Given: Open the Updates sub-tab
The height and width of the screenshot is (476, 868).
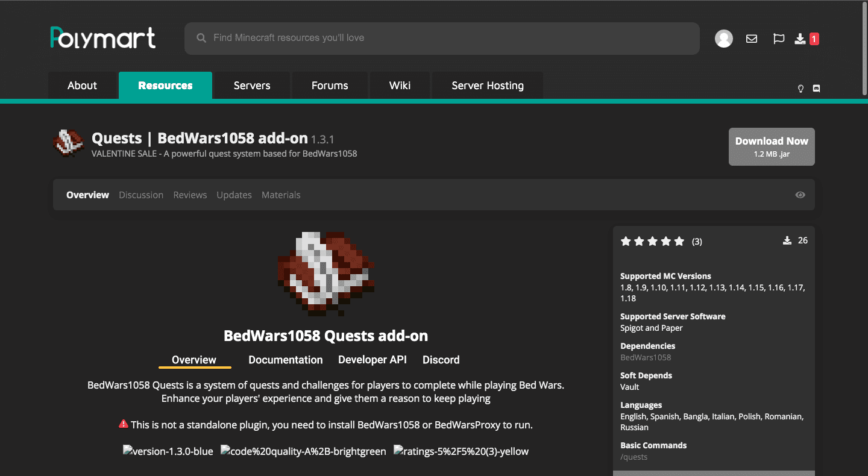Looking at the screenshot, I should [234, 195].
